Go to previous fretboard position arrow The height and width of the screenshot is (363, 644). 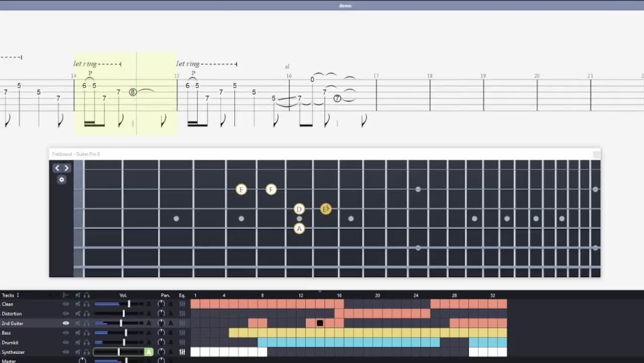(x=57, y=168)
